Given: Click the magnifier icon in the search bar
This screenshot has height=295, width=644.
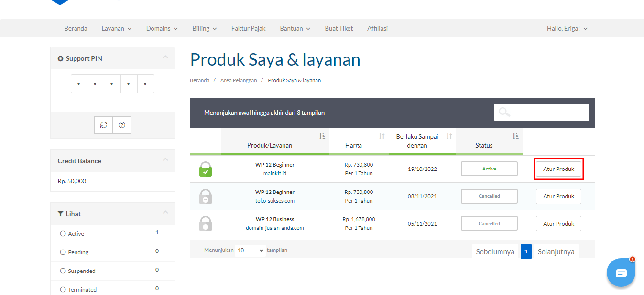Looking at the screenshot, I should [x=504, y=112].
